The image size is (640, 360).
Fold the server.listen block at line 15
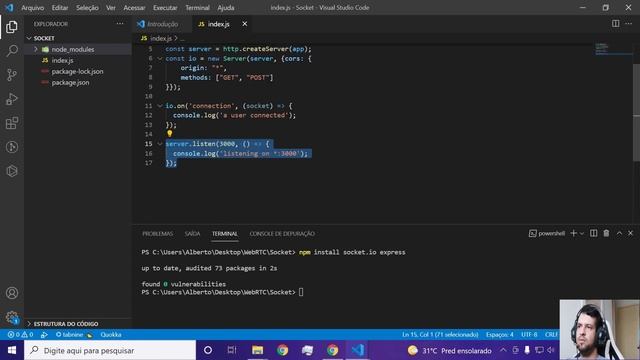pos(160,144)
